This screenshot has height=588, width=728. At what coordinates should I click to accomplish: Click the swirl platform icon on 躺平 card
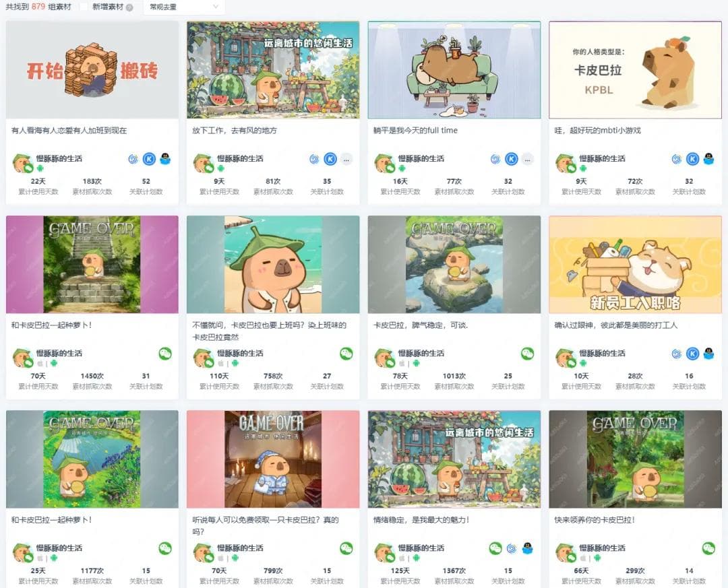(495, 159)
